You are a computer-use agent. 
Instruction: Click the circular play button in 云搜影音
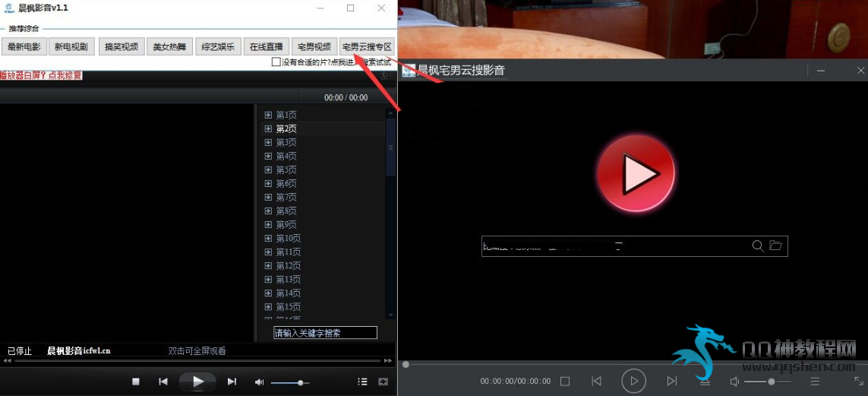[x=634, y=381]
